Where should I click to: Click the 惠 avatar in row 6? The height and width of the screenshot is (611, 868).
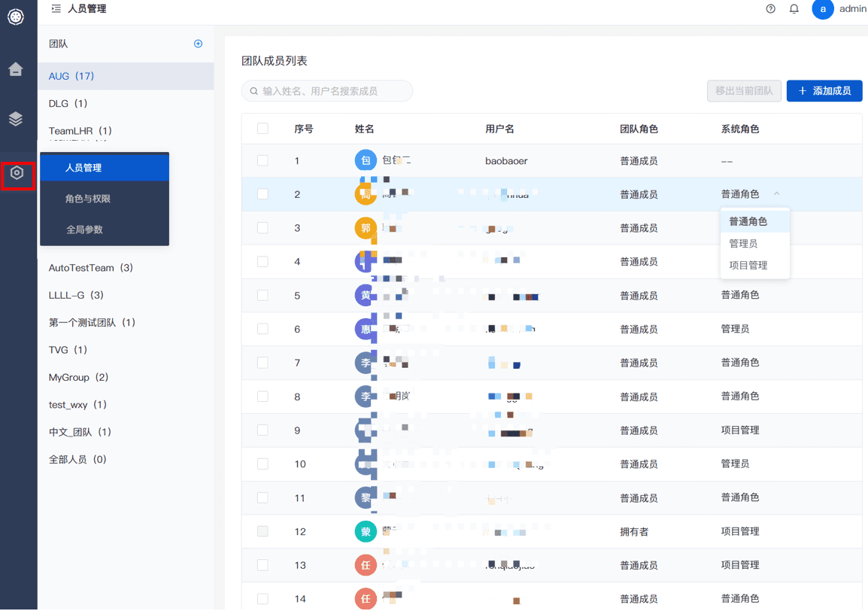coord(366,329)
